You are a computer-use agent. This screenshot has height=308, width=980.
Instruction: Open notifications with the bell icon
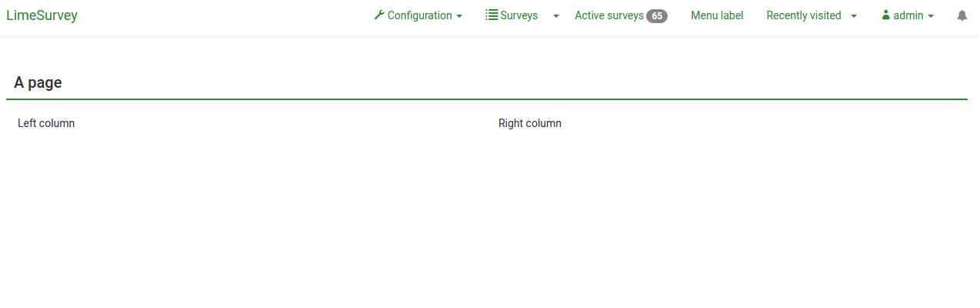(962, 15)
